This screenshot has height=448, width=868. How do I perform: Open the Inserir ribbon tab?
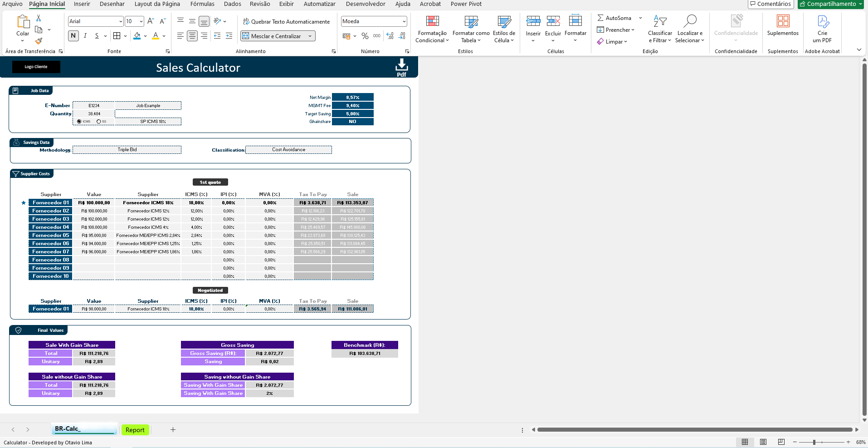coord(82,4)
